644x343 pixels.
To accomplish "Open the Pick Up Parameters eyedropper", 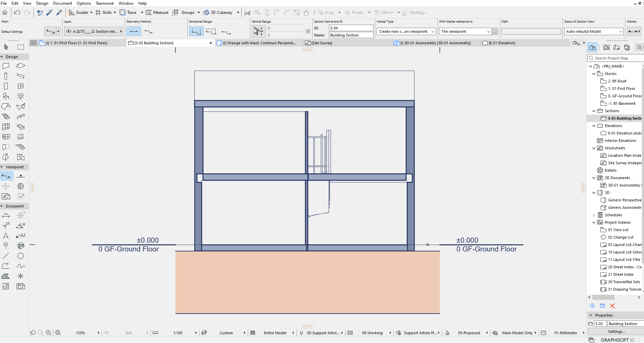I will point(49,13).
